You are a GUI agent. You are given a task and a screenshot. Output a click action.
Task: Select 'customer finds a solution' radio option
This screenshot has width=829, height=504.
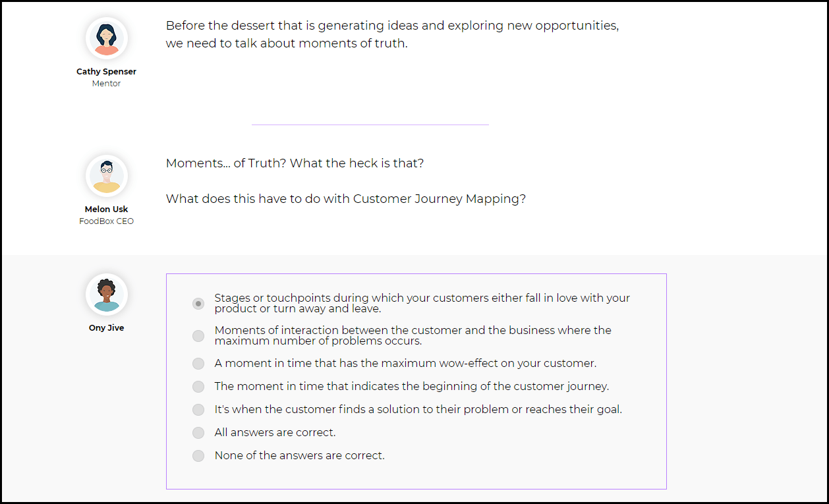198,410
